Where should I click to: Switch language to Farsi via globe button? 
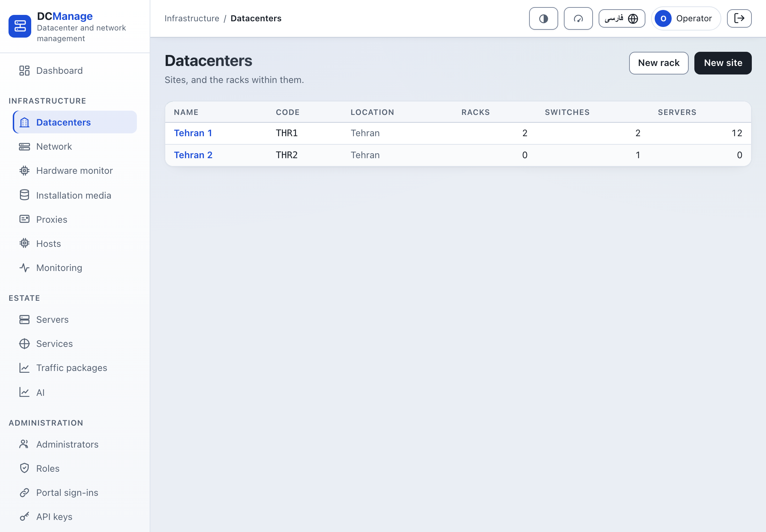(x=622, y=18)
